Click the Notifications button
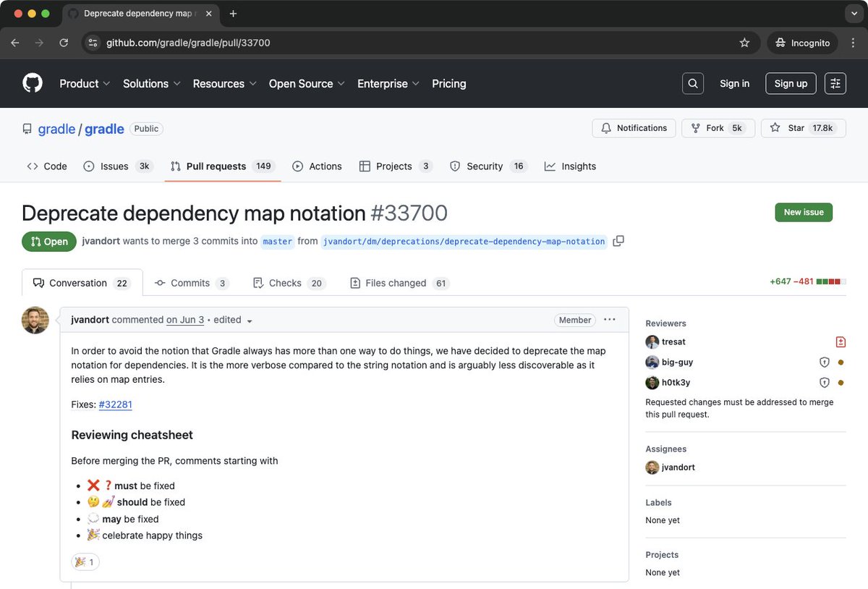The height and width of the screenshot is (589, 868). 634,128
